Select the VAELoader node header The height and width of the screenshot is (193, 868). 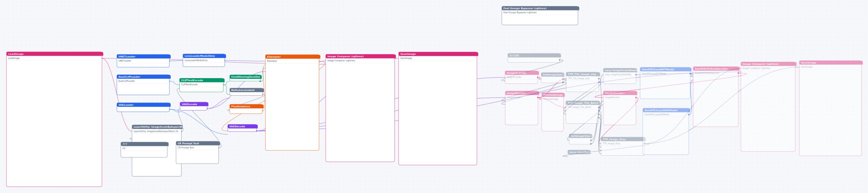pos(144,105)
